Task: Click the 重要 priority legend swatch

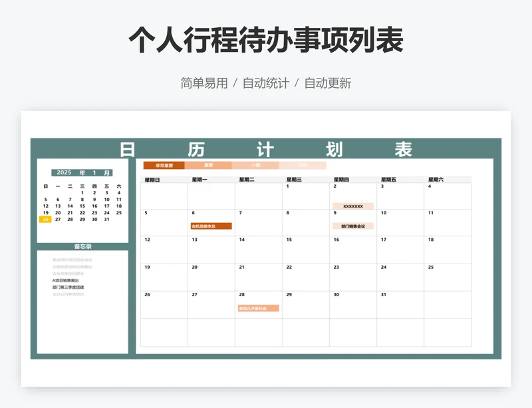Action: (x=208, y=165)
